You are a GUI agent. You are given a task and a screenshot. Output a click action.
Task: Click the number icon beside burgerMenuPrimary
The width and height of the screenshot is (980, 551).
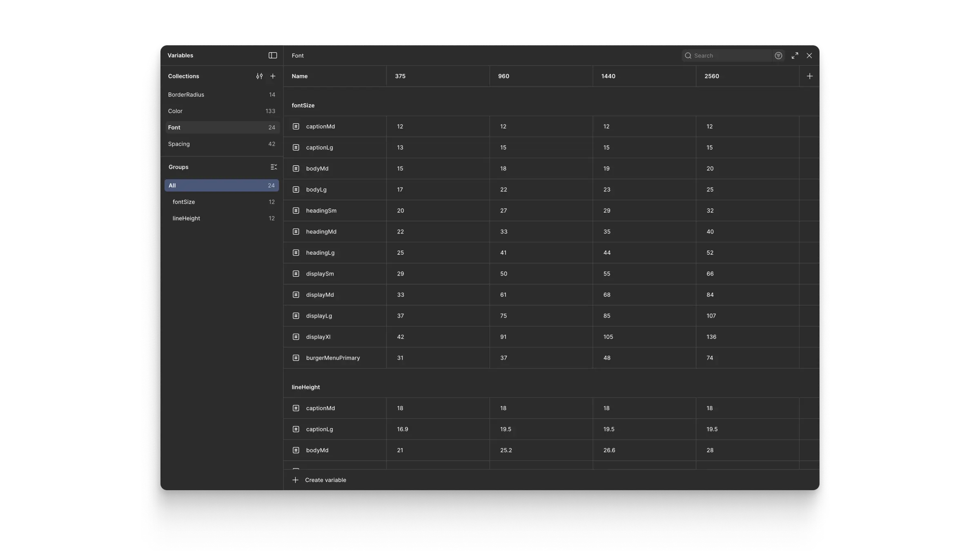[x=296, y=358]
